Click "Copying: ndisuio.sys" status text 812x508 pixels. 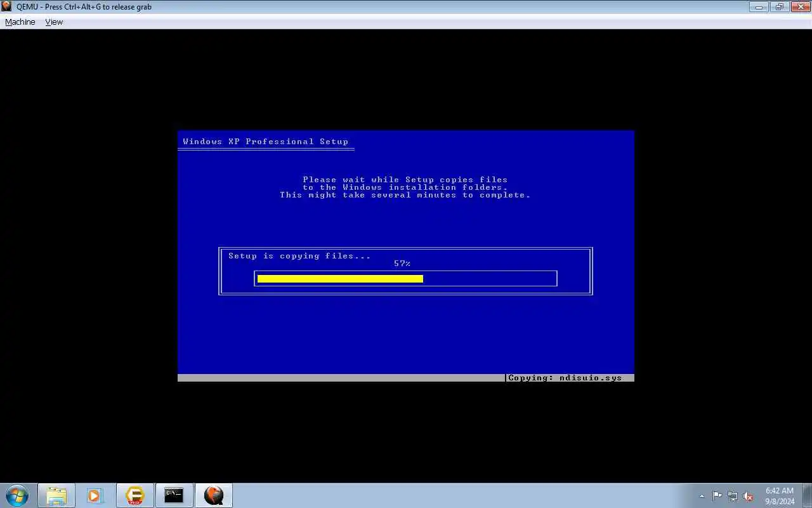tap(565, 378)
